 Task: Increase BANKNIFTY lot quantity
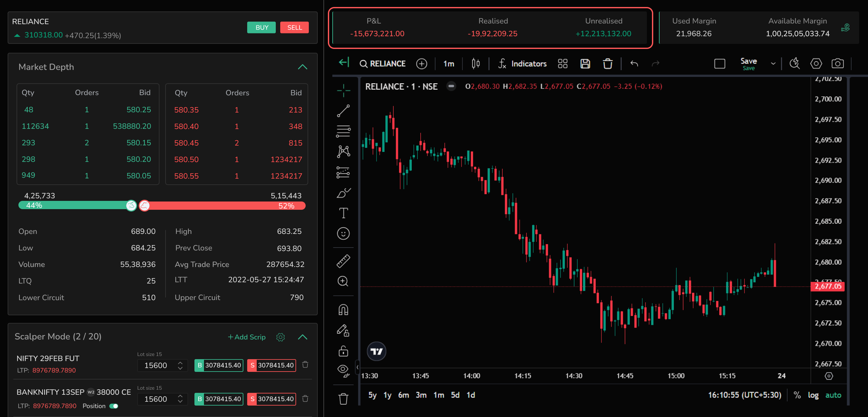click(180, 396)
